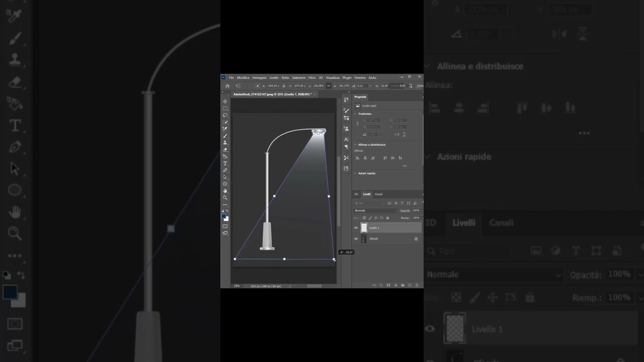
Task: Click the Delete layer trash icon
Action: (x=417, y=285)
